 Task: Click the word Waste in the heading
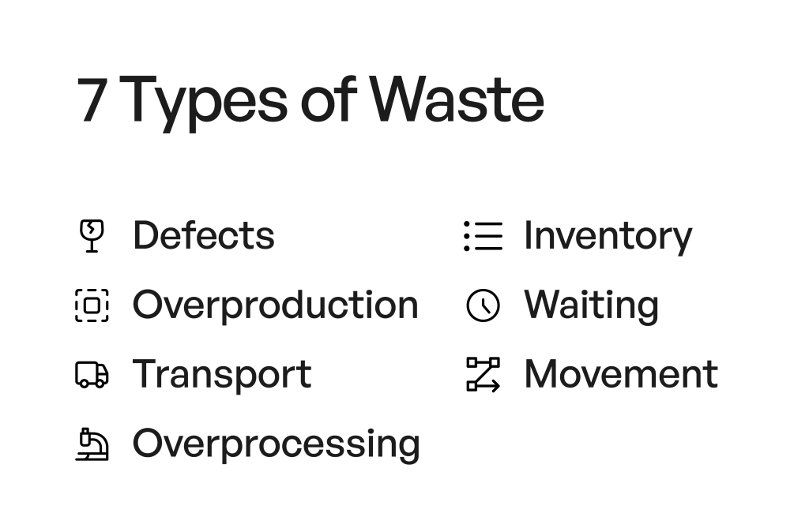[x=458, y=101]
